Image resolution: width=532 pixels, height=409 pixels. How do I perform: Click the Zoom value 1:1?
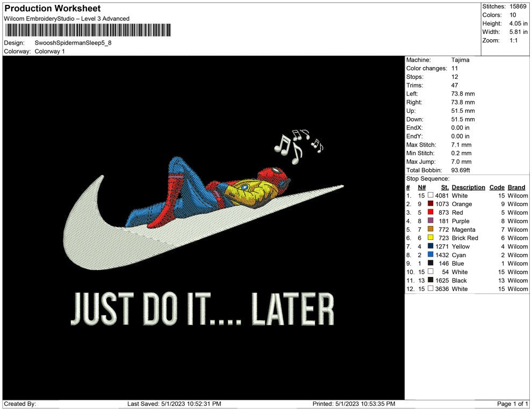tap(513, 40)
